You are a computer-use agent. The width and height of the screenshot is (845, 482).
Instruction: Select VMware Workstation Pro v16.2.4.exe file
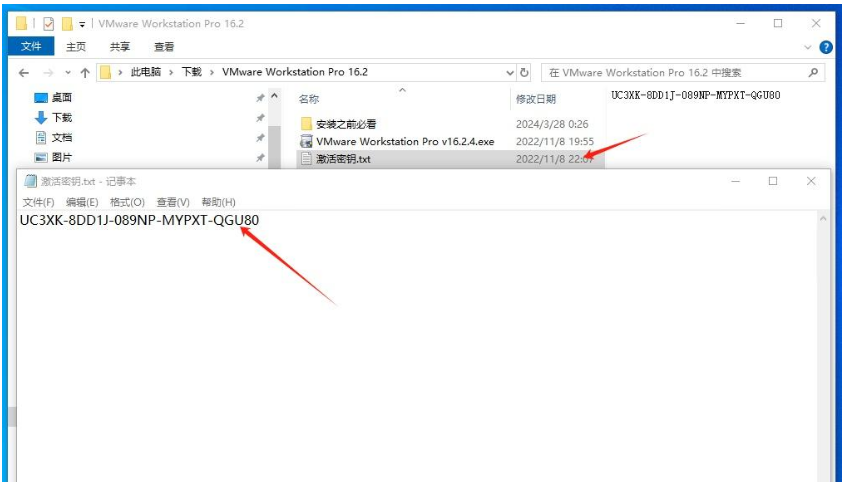point(405,142)
